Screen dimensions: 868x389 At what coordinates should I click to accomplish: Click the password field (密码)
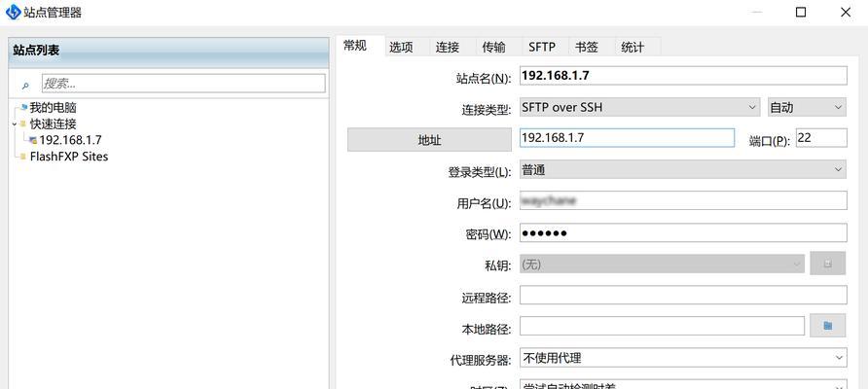683,232
